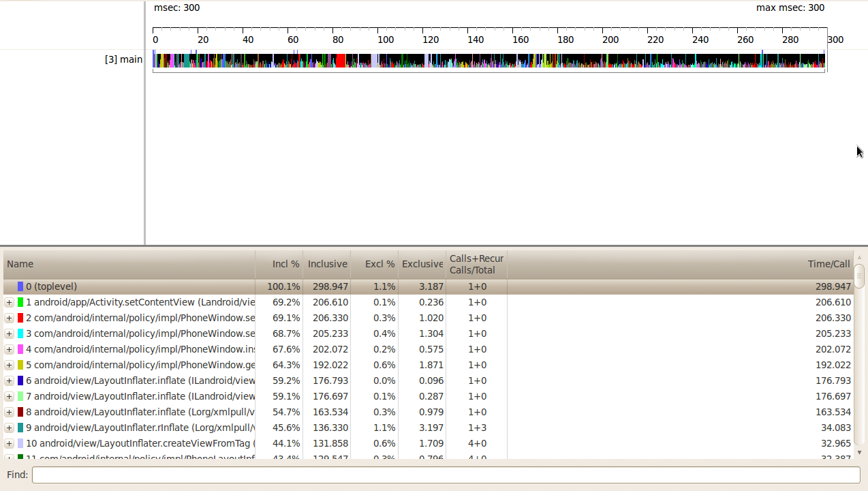The image size is (868, 491).
Task: Click the blue swatch next to (toplevel)
Action: pyautogui.click(x=20, y=286)
